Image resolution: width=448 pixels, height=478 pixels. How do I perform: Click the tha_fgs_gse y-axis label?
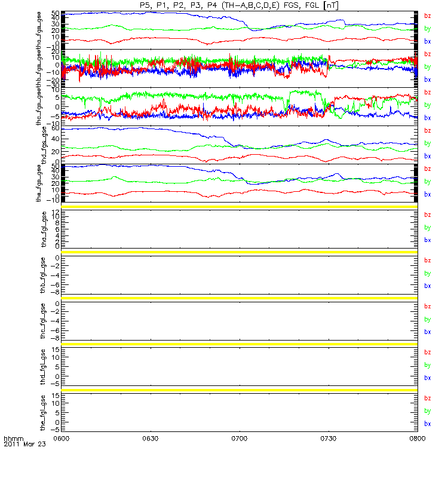39,30
